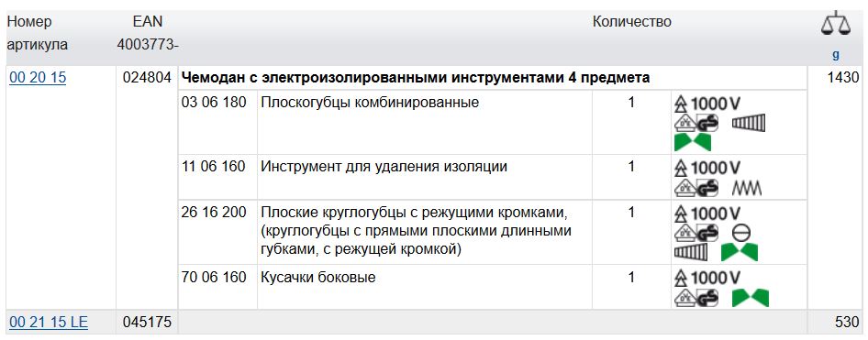Select article number 70 06 160 cell
The width and height of the screenshot is (868, 340).
click(214, 278)
